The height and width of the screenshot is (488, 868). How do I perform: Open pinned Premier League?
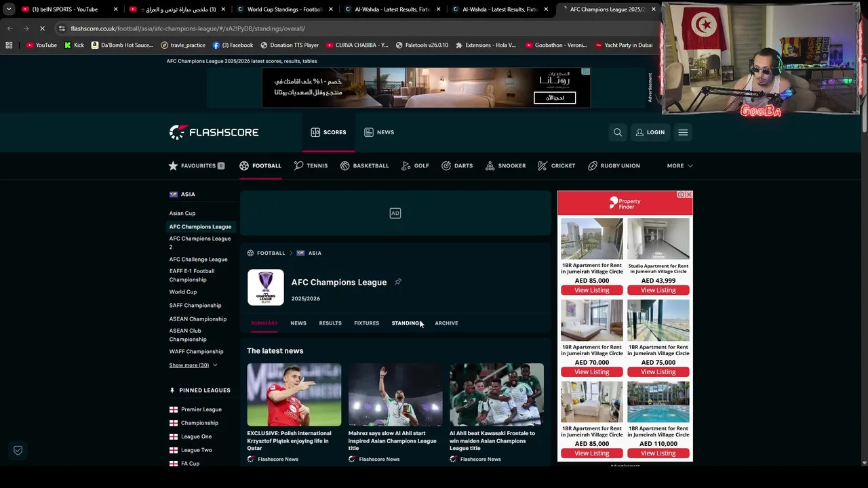(201, 409)
